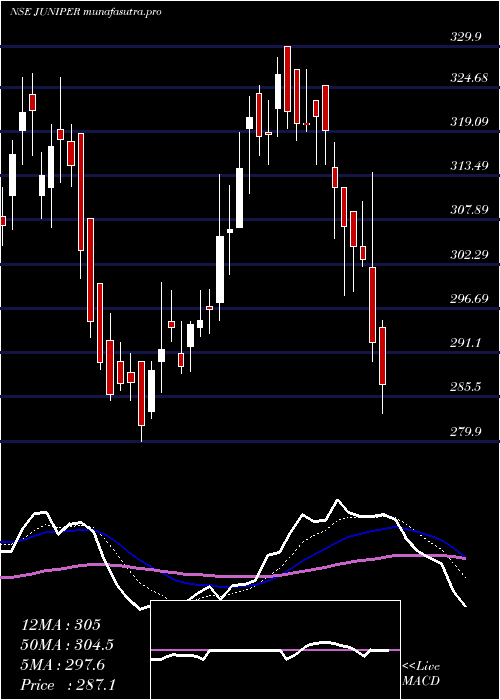Click the 285.5 price level label
Screen dimensions: 500x700
point(467,387)
